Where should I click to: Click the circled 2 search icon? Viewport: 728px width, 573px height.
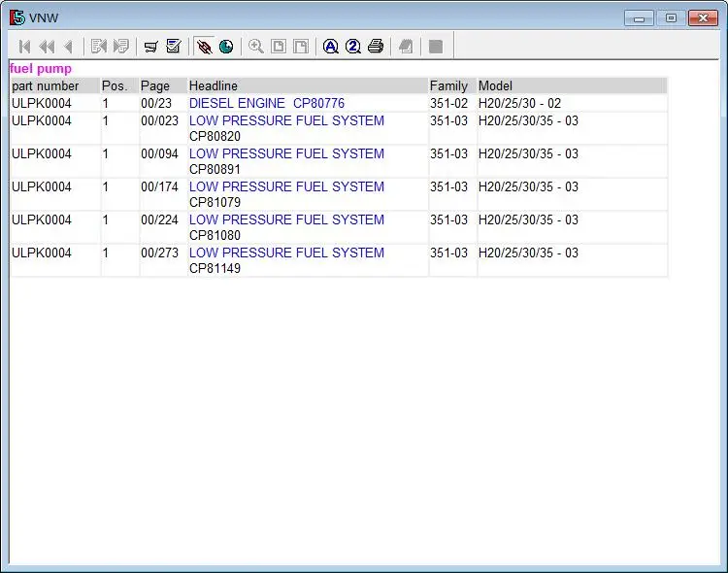[353, 47]
